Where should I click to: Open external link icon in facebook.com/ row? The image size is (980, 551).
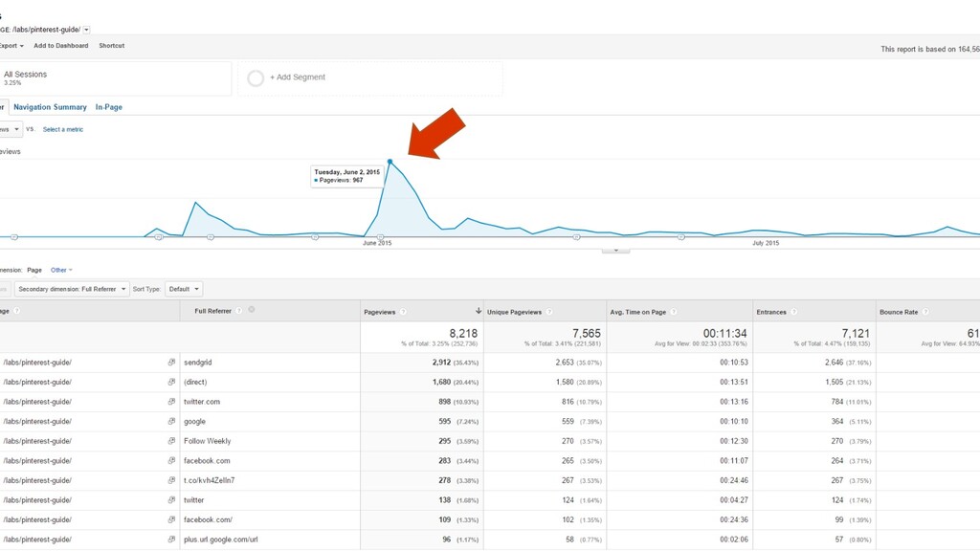coord(171,519)
